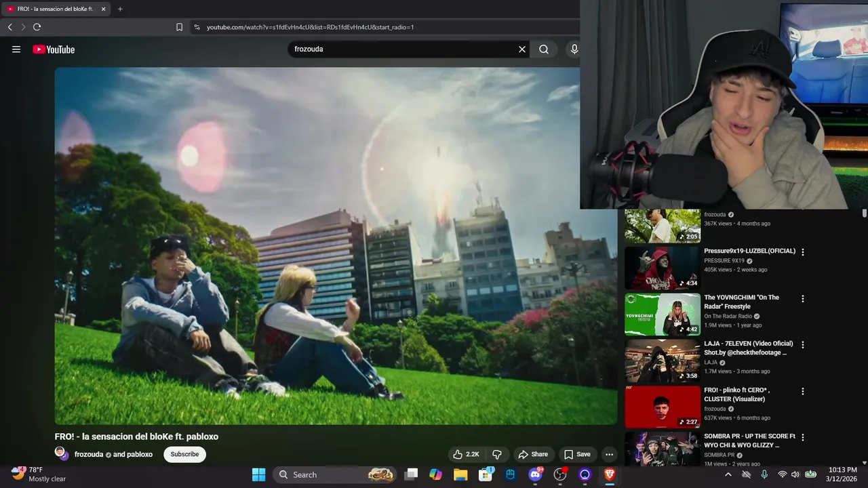Open FRO! - plinko ft CERO* title
868x488 pixels.
tap(738, 395)
